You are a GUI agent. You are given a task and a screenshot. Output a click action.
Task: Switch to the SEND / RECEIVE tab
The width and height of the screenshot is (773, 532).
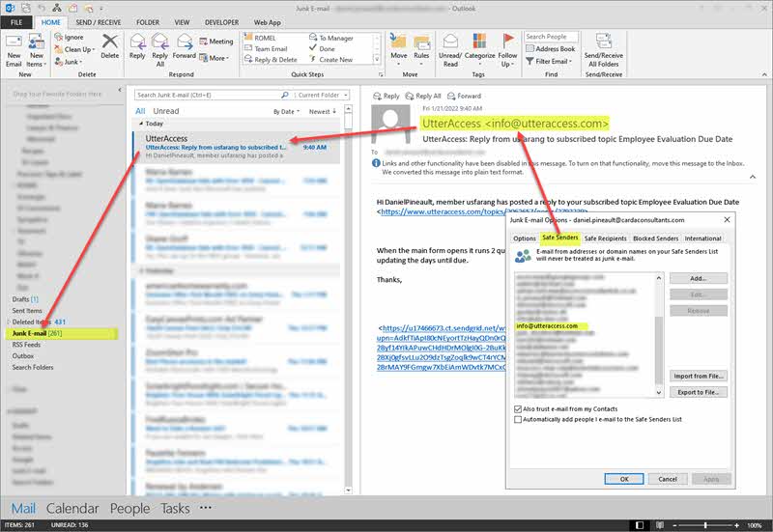(x=99, y=22)
